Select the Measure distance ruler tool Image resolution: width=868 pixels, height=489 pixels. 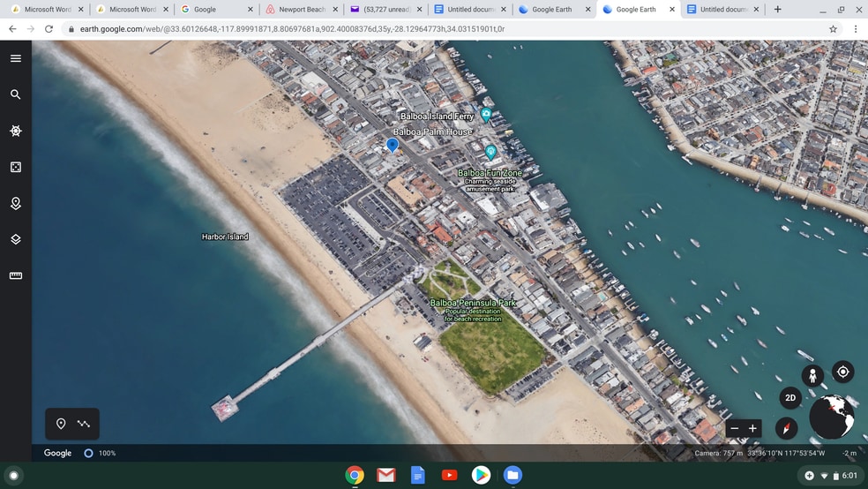pyautogui.click(x=15, y=275)
